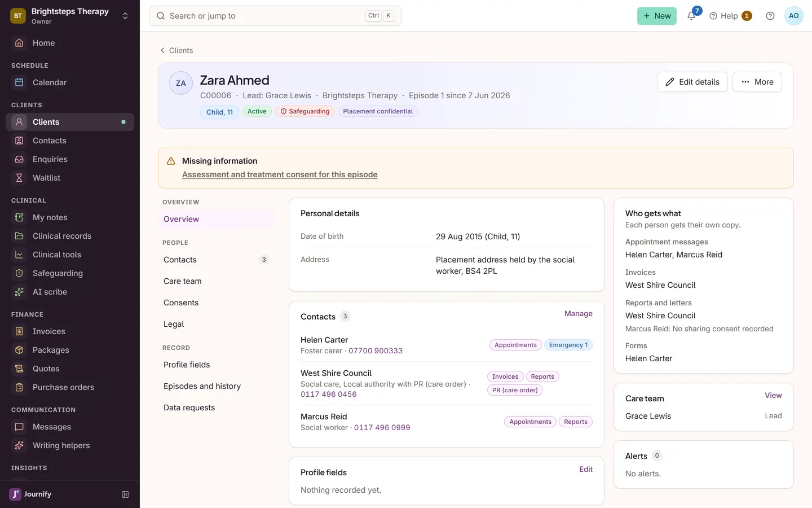Image resolution: width=812 pixels, height=508 pixels.
Task: Open Packages box icon
Action: pos(19,350)
